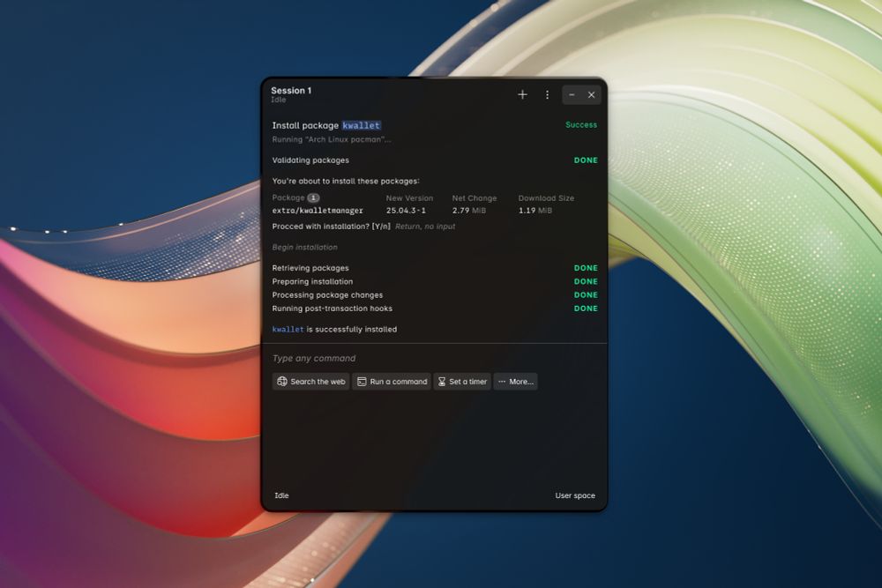Focus the 'Type any command' input field

(x=434, y=359)
